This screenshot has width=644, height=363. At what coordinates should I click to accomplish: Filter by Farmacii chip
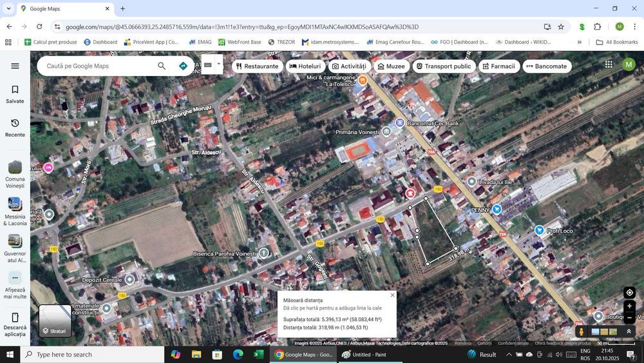(499, 66)
